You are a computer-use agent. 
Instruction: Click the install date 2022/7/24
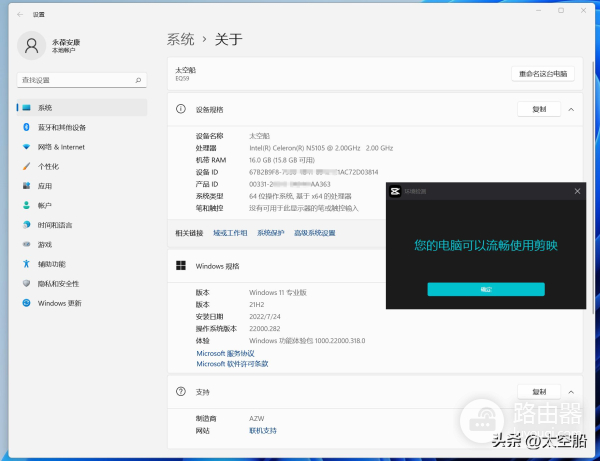click(265, 317)
